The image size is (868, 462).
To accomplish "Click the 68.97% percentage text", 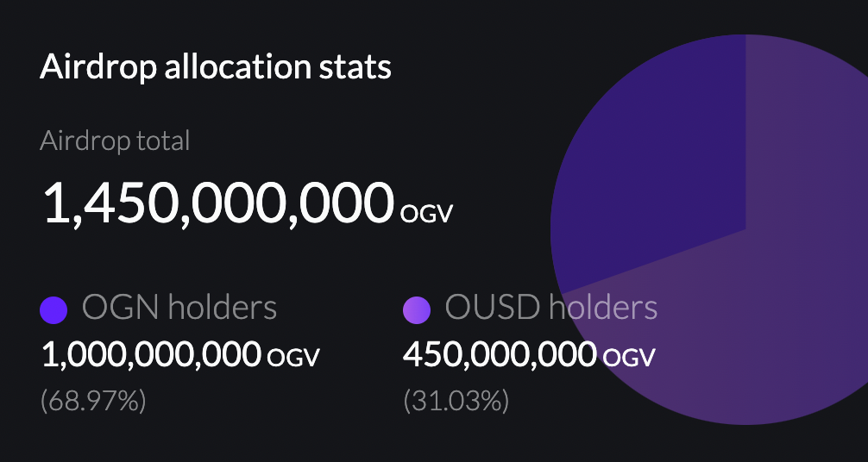I will (93, 401).
